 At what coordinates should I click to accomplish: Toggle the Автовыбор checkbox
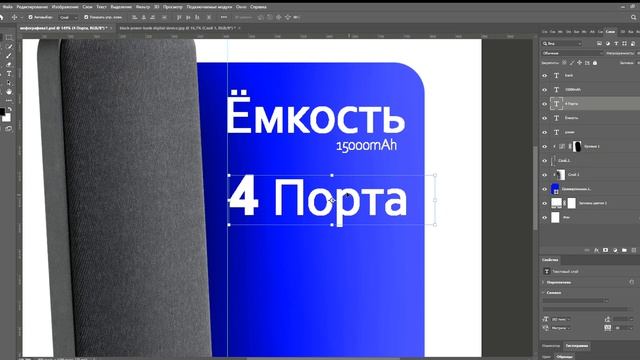point(31,17)
